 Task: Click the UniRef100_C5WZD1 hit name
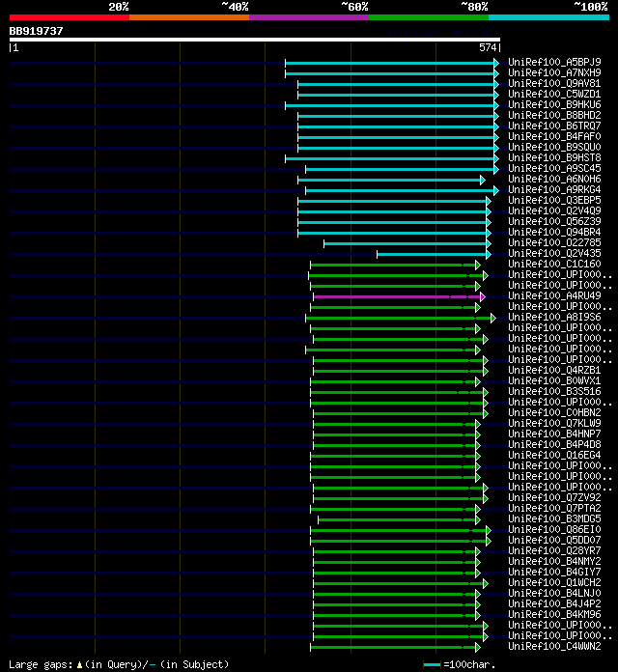click(554, 94)
